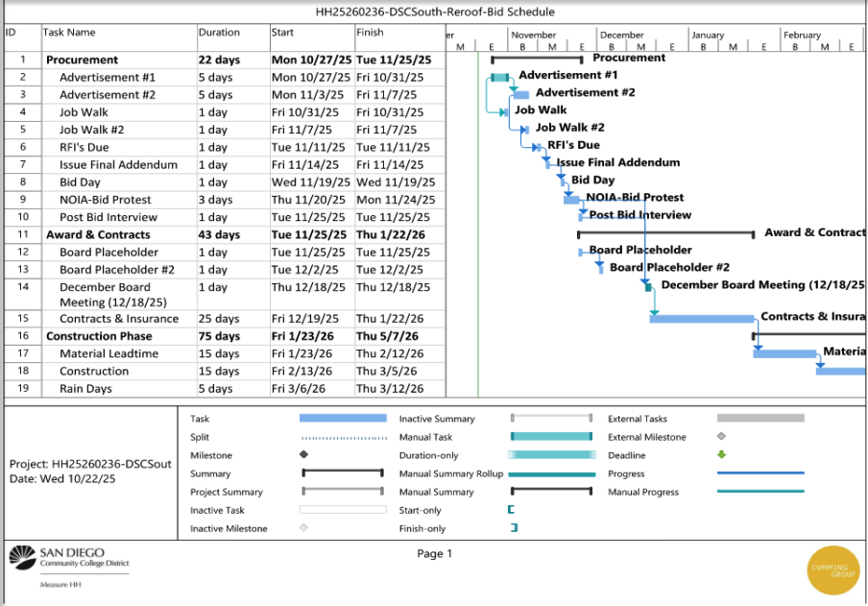Click the Page 1 footer label
Viewport: 868px width, 606px height.
[434, 553]
